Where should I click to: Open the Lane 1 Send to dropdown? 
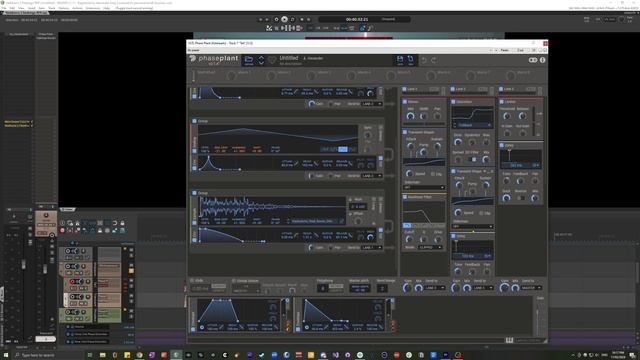click(435, 288)
